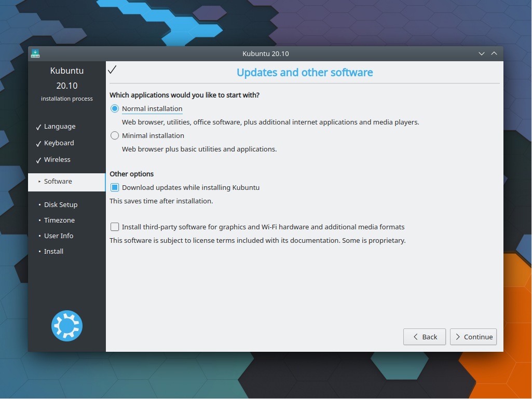Click 'Web browser plus basic utilities and applications.'
Screen dimensions: 532x399
click(x=199, y=149)
